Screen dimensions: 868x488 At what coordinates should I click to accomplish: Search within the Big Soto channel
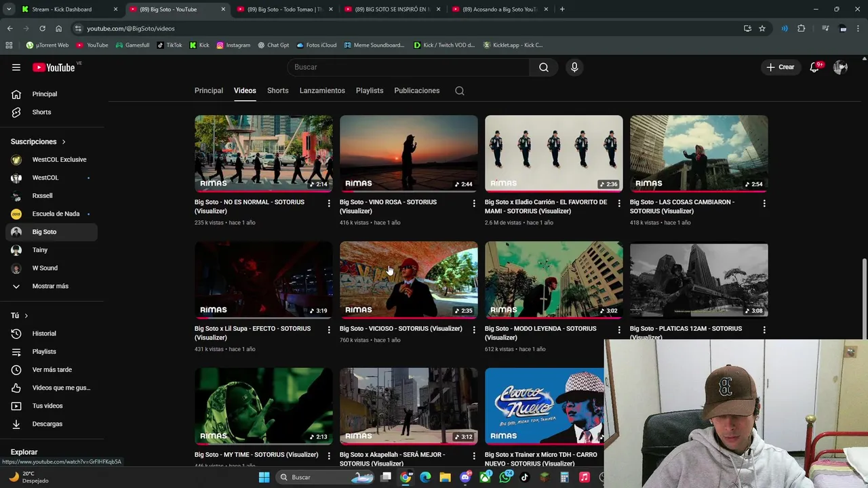pos(460,91)
